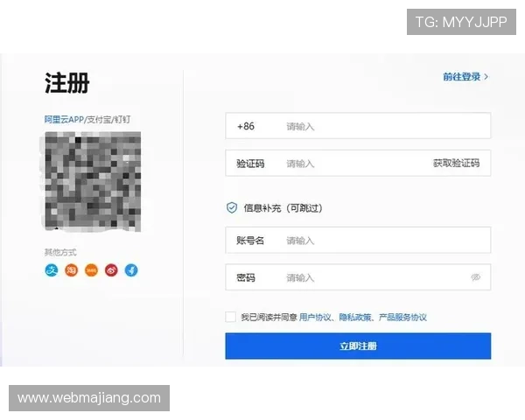Click the 其他方式 label
Screen dimensions: 525x420
click(60, 252)
